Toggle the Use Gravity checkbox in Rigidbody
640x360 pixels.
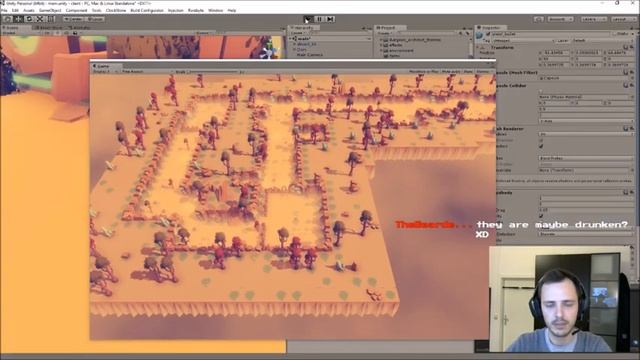(x=541, y=216)
